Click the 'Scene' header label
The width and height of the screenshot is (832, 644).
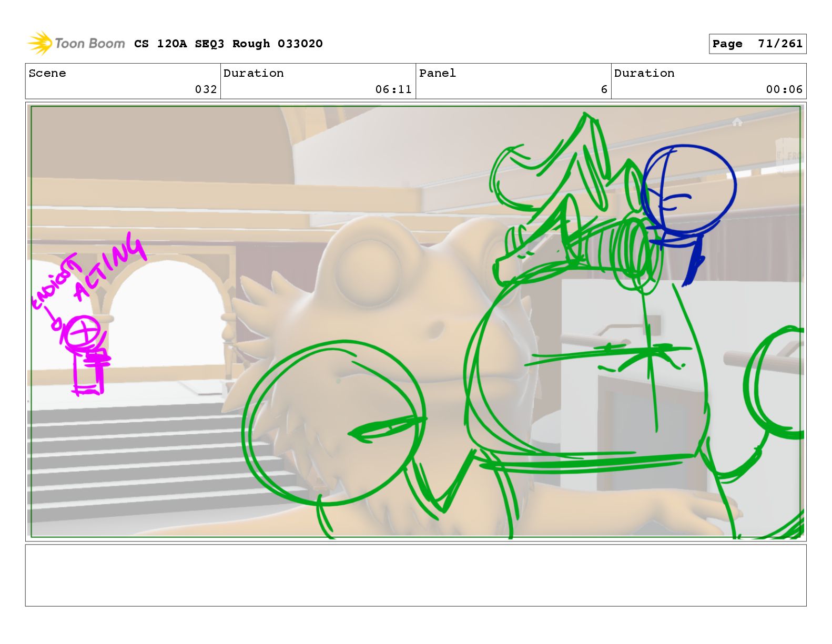click(47, 73)
